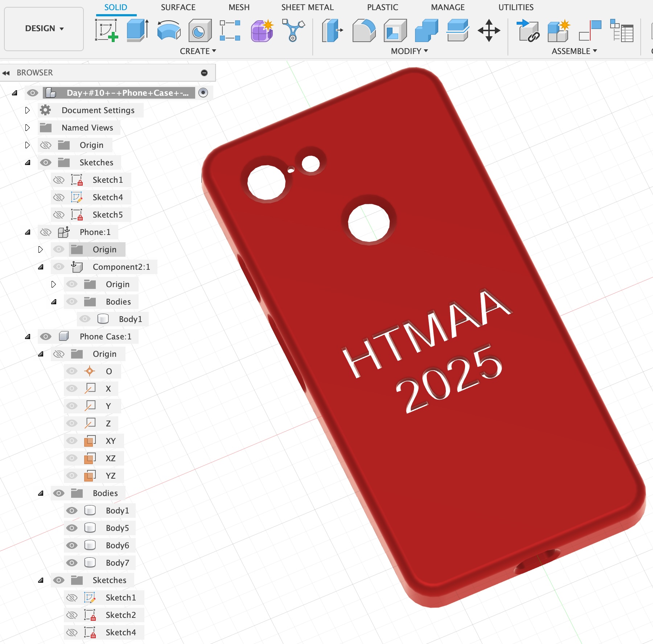Select the Revolve tool

click(x=169, y=30)
